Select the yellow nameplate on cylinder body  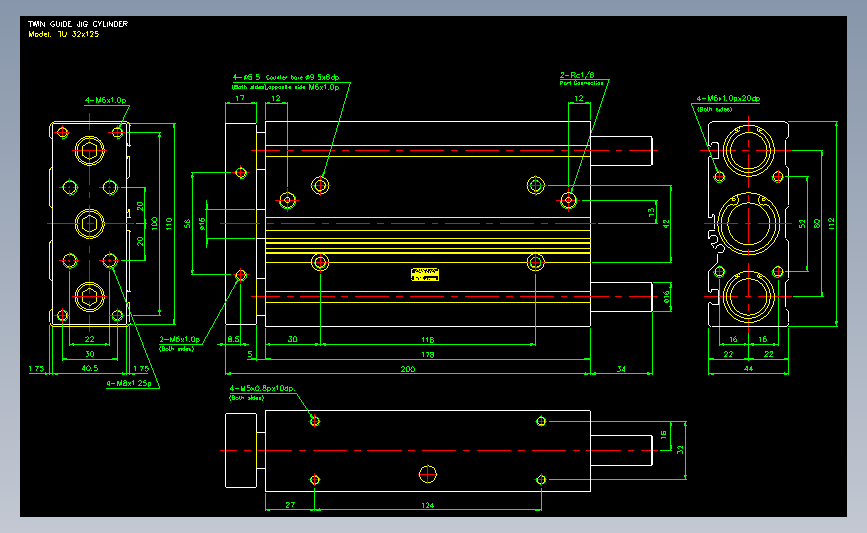[x=425, y=274]
